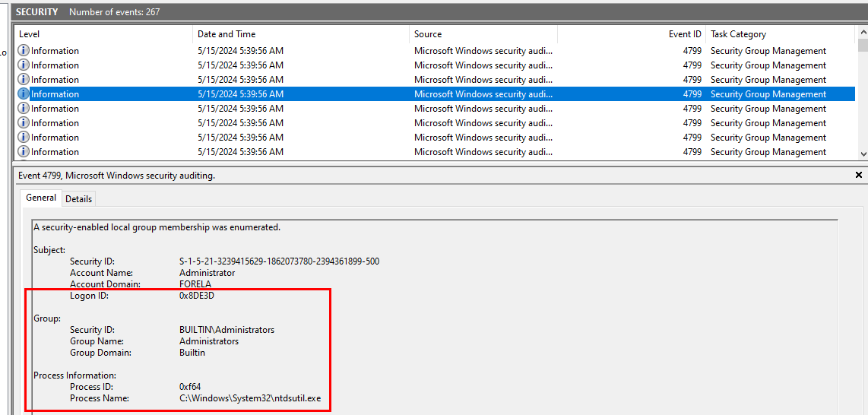Switch to the Details tab
Image resolution: width=868 pixels, height=415 pixels.
(x=78, y=199)
